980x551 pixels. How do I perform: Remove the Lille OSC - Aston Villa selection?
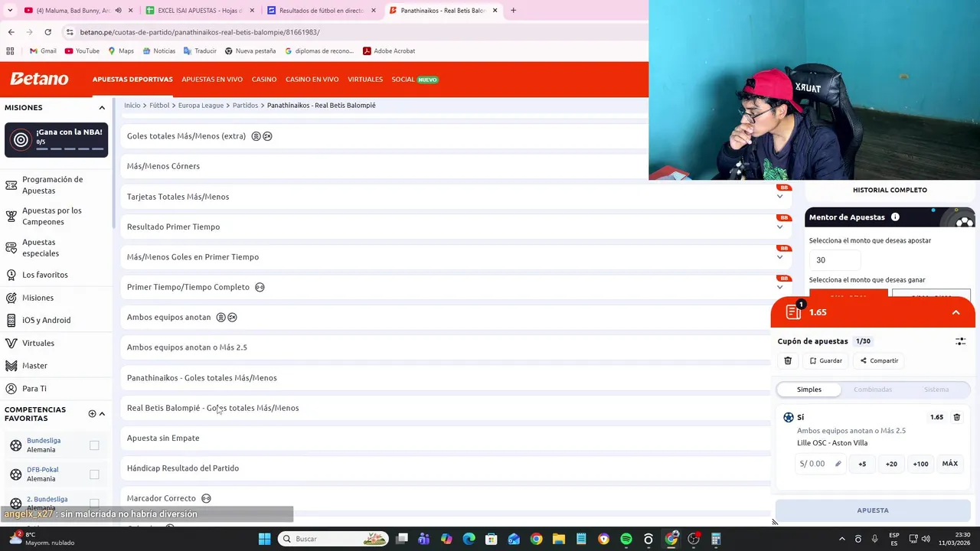click(956, 417)
